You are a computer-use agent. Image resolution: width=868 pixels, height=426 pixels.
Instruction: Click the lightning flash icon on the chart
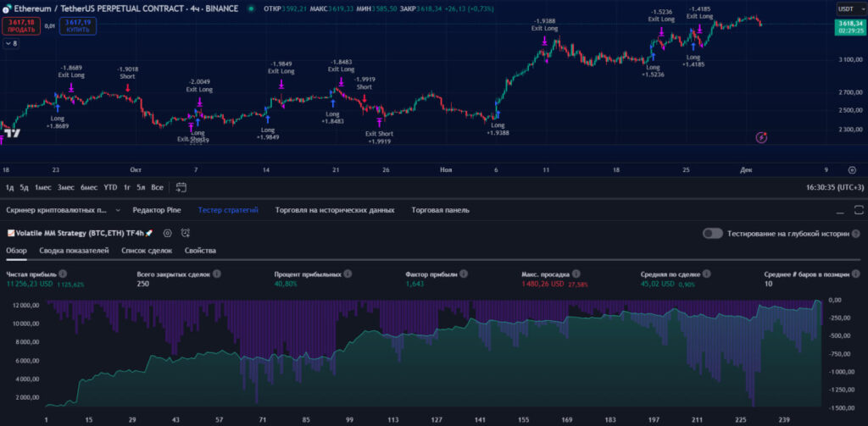(762, 137)
